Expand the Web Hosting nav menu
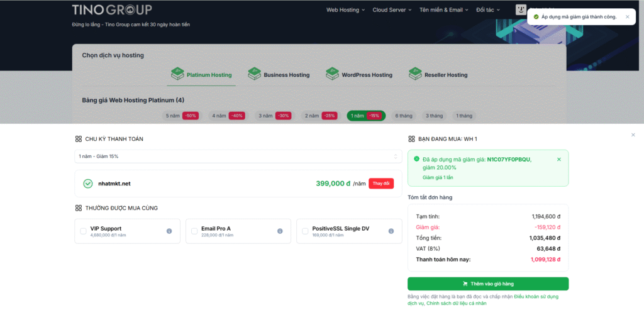The image size is (644, 320). tap(345, 10)
